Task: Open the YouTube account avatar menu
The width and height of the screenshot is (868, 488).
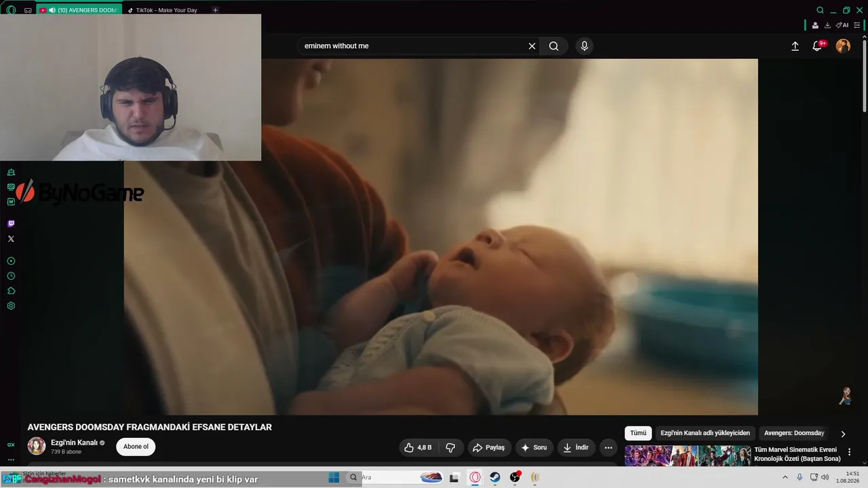Action: [x=843, y=46]
